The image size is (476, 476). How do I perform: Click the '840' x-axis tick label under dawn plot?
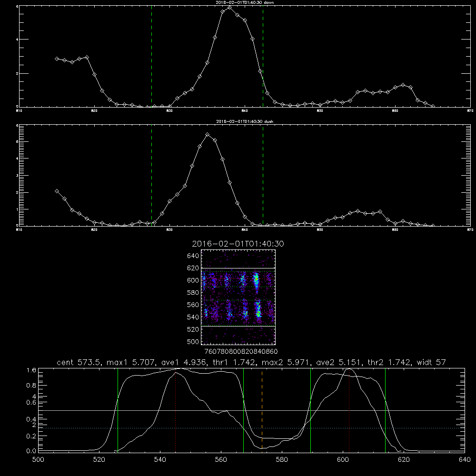click(245, 111)
